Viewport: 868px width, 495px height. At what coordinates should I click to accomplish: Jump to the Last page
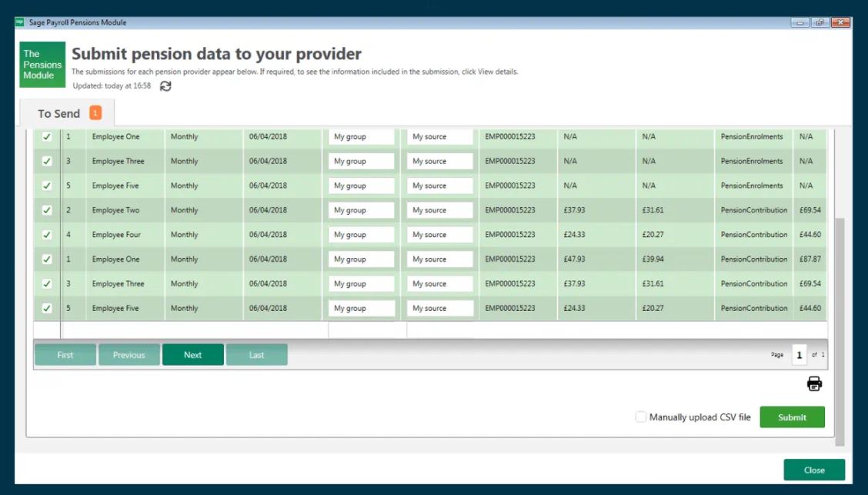tap(257, 354)
